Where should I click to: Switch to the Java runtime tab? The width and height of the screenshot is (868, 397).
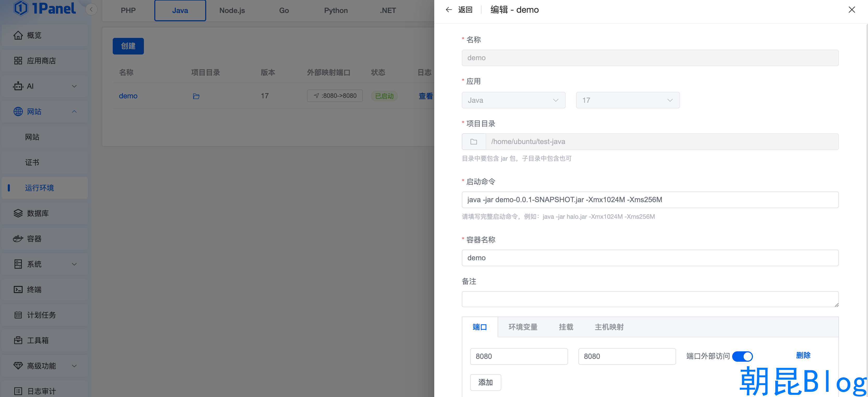(x=180, y=10)
